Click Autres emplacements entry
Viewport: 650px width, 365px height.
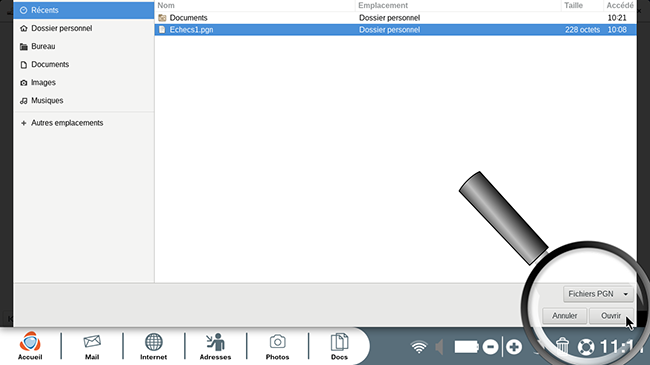click(84, 123)
